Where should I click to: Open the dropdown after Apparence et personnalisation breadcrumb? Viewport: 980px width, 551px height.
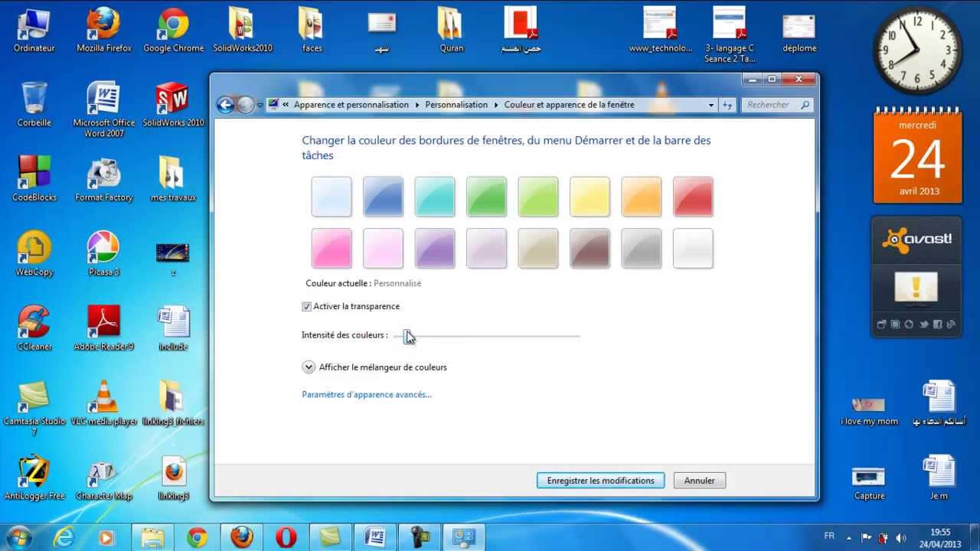point(417,105)
